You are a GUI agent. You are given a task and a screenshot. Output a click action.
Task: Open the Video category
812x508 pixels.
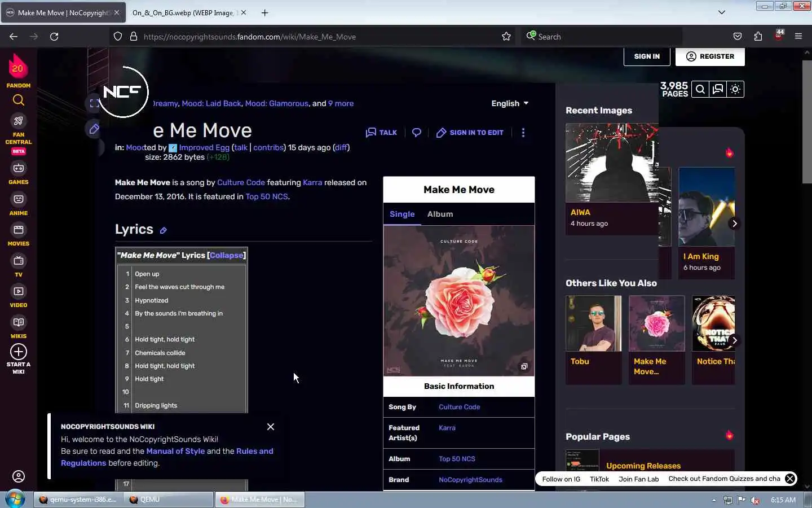coord(19,296)
